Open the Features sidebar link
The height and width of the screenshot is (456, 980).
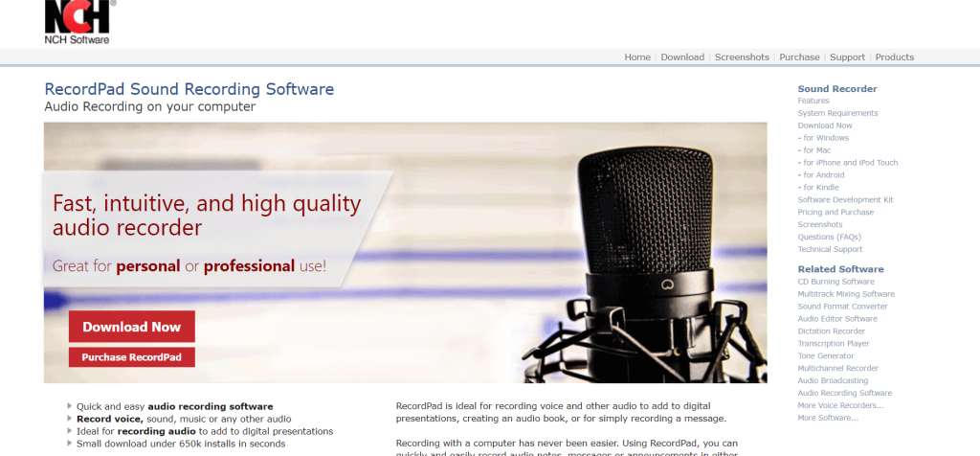click(x=813, y=101)
